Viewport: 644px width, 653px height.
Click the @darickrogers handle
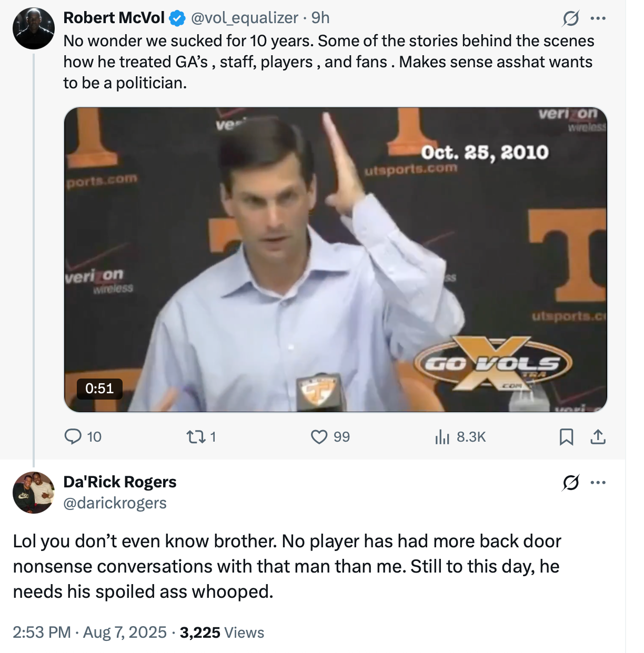[114, 503]
